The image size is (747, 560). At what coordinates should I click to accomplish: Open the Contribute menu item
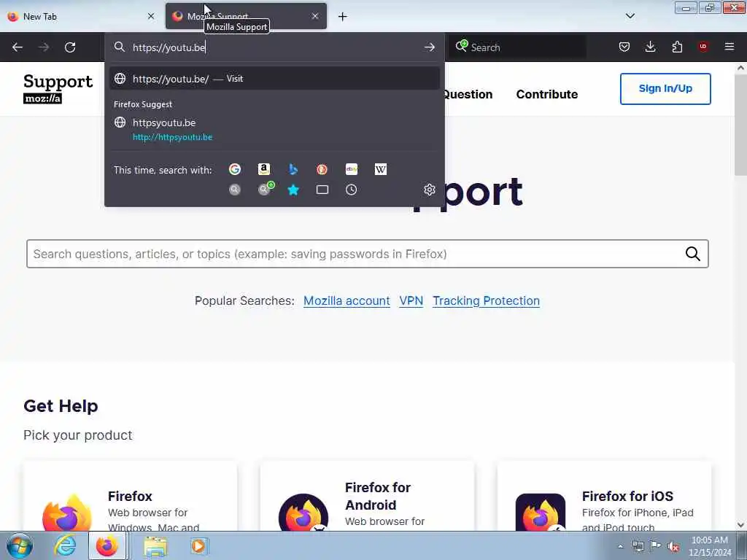tap(547, 94)
